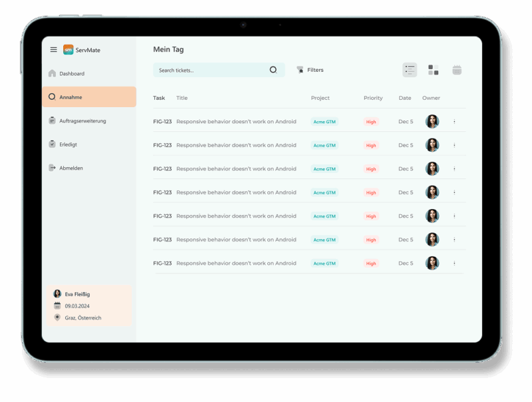Open the hamburger menu icon
Viewport: 532px width, 402px height.
point(54,50)
